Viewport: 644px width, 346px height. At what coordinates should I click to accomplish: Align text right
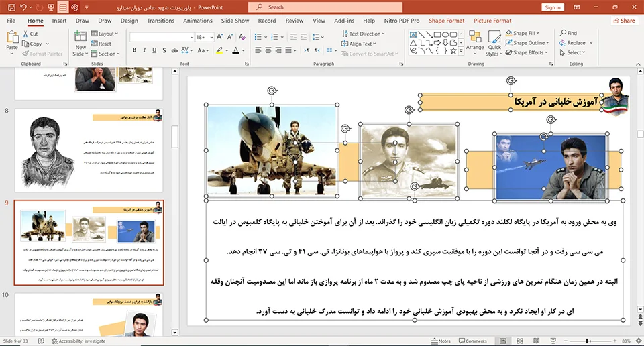278,50
